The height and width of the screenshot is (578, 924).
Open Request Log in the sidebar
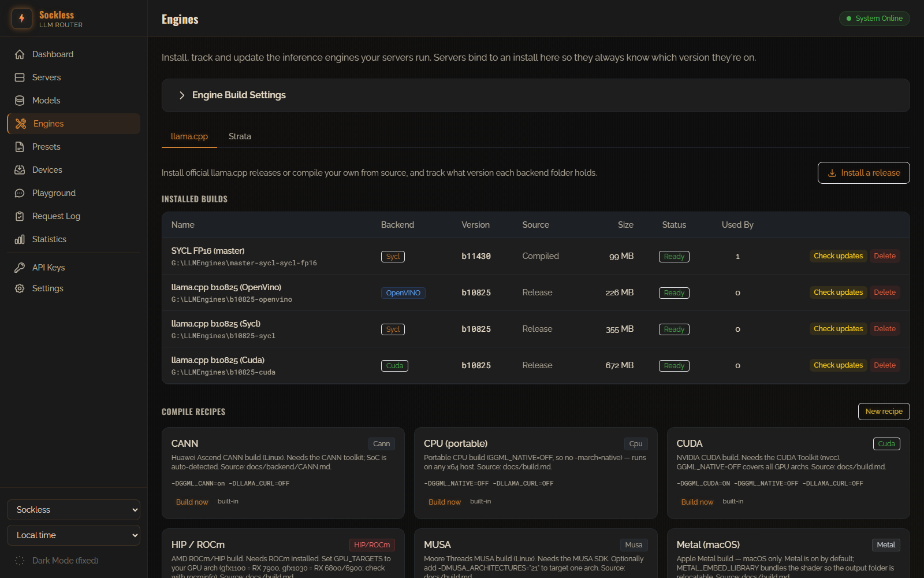[x=73, y=216]
